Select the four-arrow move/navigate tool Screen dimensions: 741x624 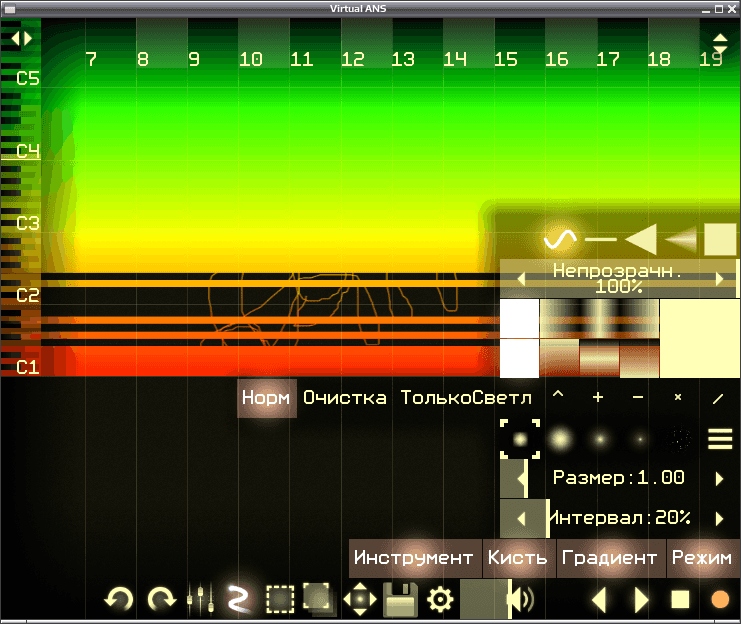pos(360,599)
